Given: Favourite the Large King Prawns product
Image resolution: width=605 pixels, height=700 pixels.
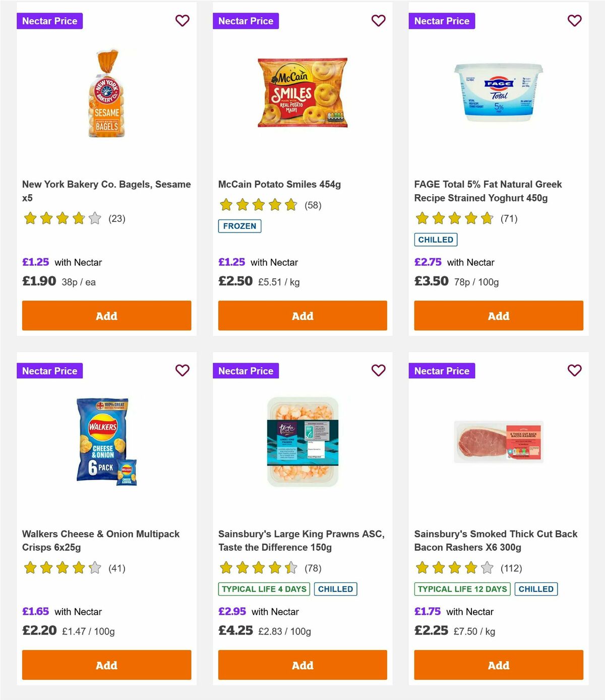Looking at the screenshot, I should point(378,371).
